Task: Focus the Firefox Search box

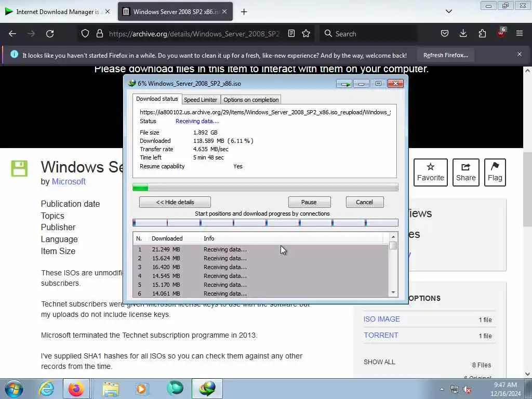Action: click(x=368, y=34)
